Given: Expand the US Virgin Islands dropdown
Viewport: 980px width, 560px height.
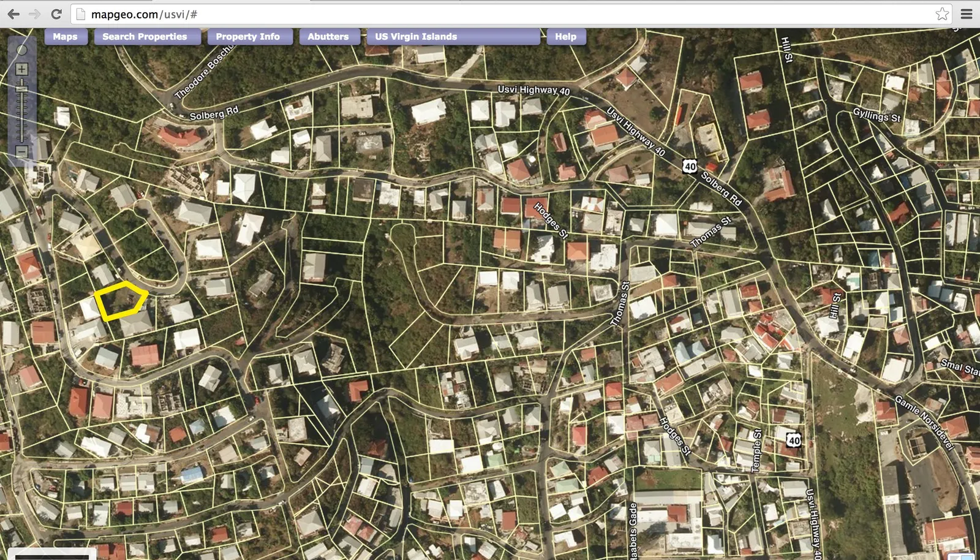Looking at the screenshot, I should (x=453, y=37).
